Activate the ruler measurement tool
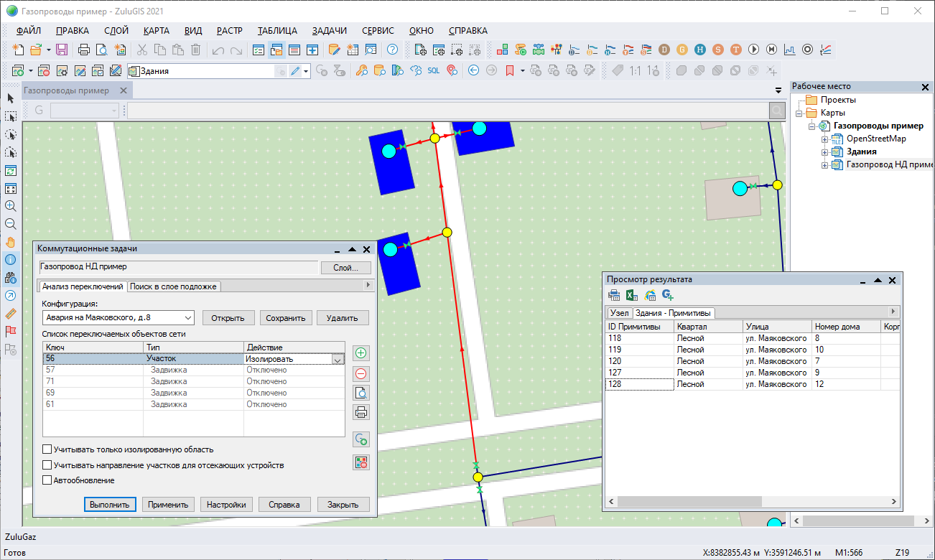Screen dimensions: 935x560 11,314
